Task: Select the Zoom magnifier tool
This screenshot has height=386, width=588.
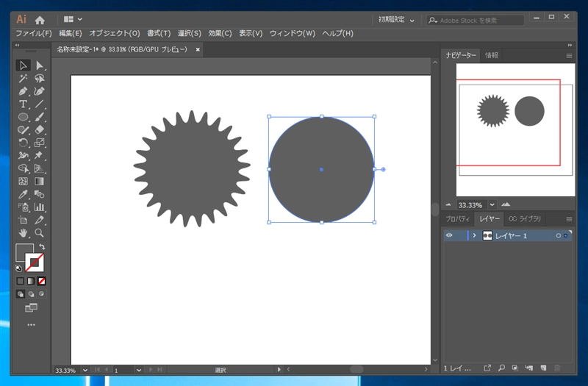Action: click(x=40, y=233)
